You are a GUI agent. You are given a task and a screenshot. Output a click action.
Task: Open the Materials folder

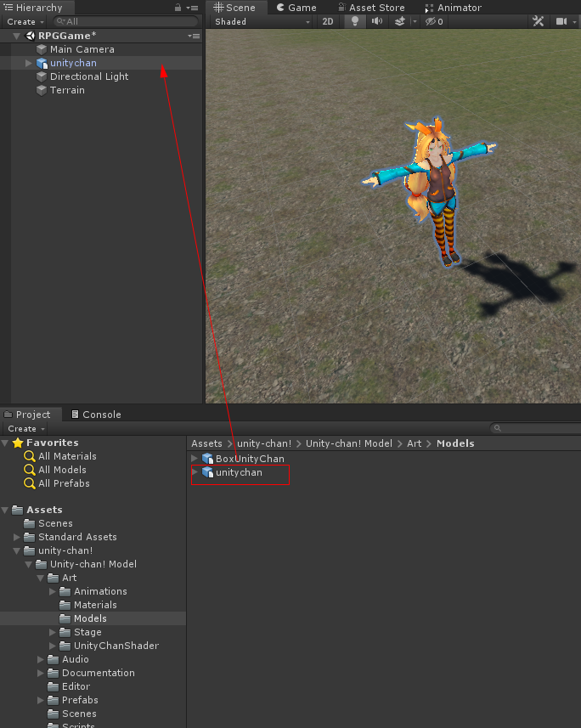click(95, 605)
